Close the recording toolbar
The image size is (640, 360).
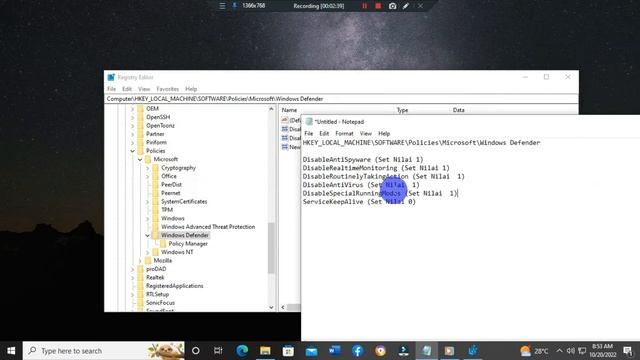pyautogui.click(x=420, y=6)
